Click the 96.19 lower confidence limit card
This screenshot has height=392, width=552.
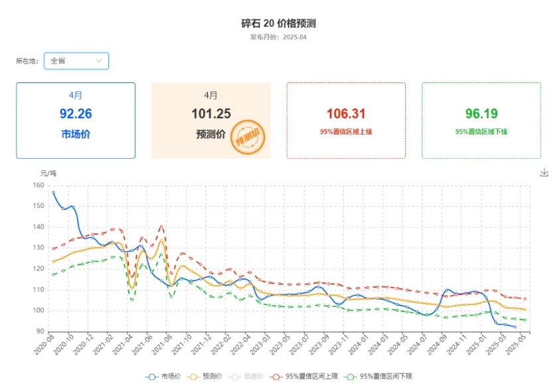(x=481, y=120)
